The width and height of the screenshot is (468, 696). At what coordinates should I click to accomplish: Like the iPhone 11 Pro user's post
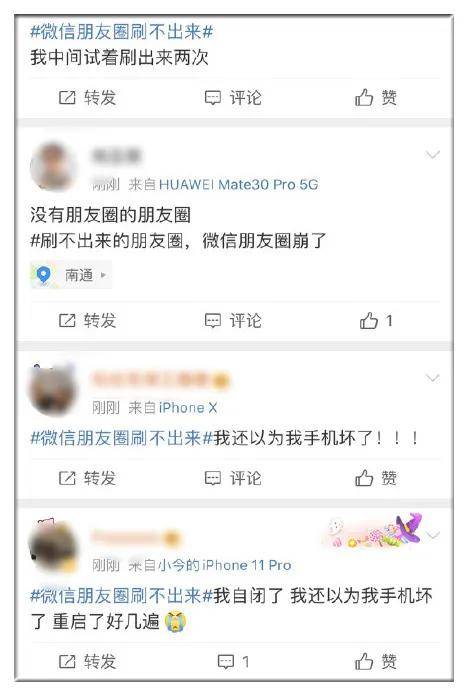364,662
